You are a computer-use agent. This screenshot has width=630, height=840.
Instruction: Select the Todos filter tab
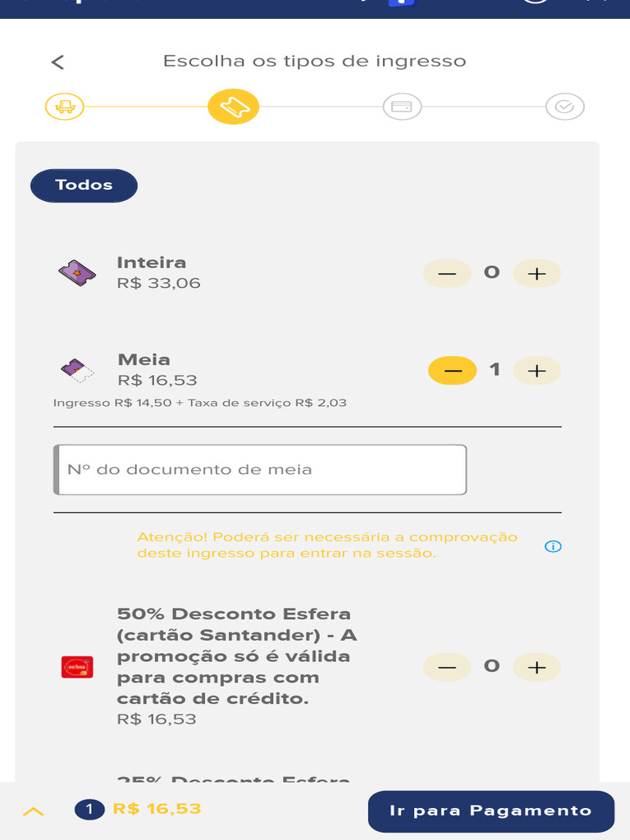[84, 185]
